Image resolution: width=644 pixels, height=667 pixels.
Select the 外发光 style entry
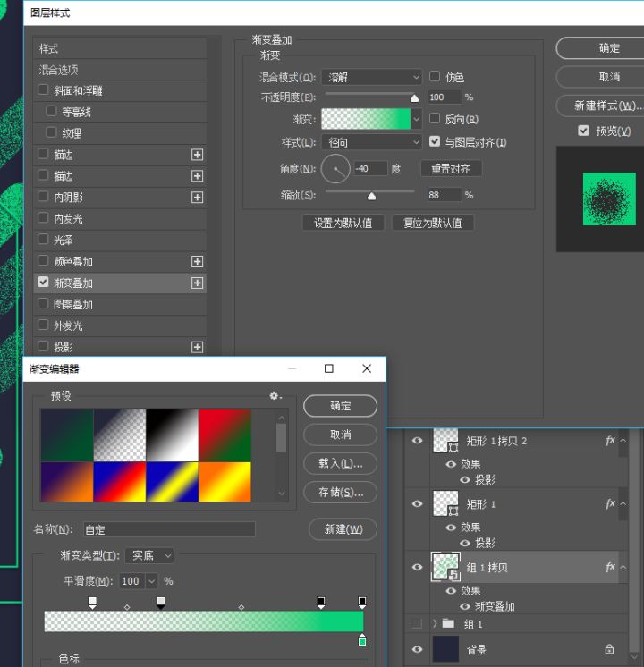(68, 325)
